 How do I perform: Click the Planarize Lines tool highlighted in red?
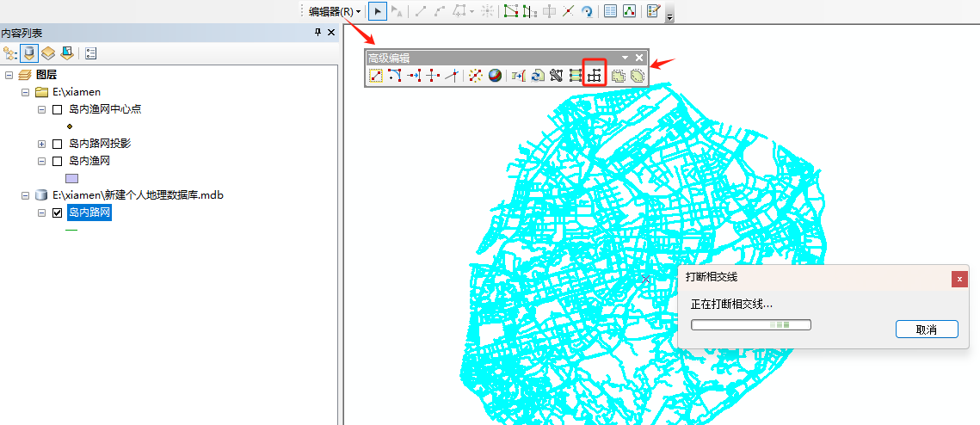pos(595,76)
